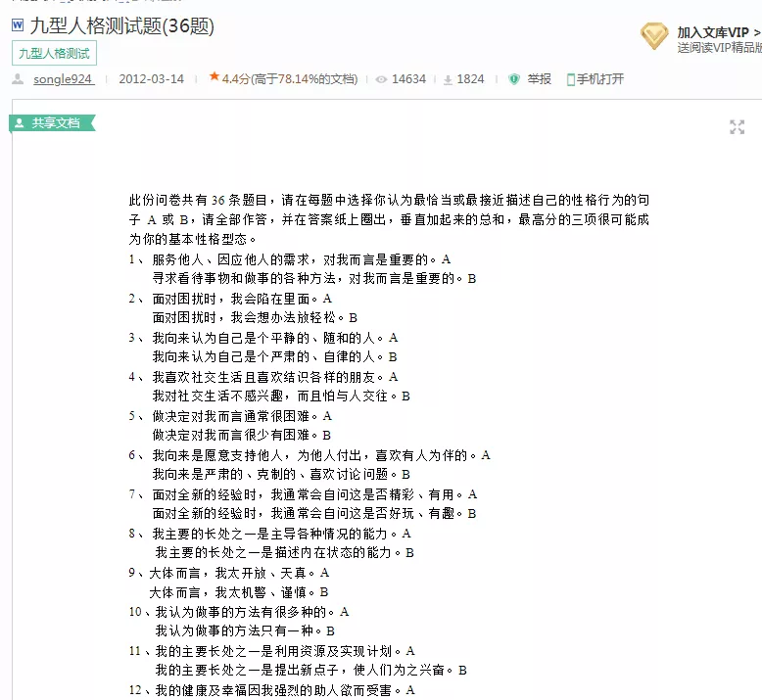Click line 提出新点子,使人们为之兴奋
This screenshot has height=700, width=762.
[311, 671]
